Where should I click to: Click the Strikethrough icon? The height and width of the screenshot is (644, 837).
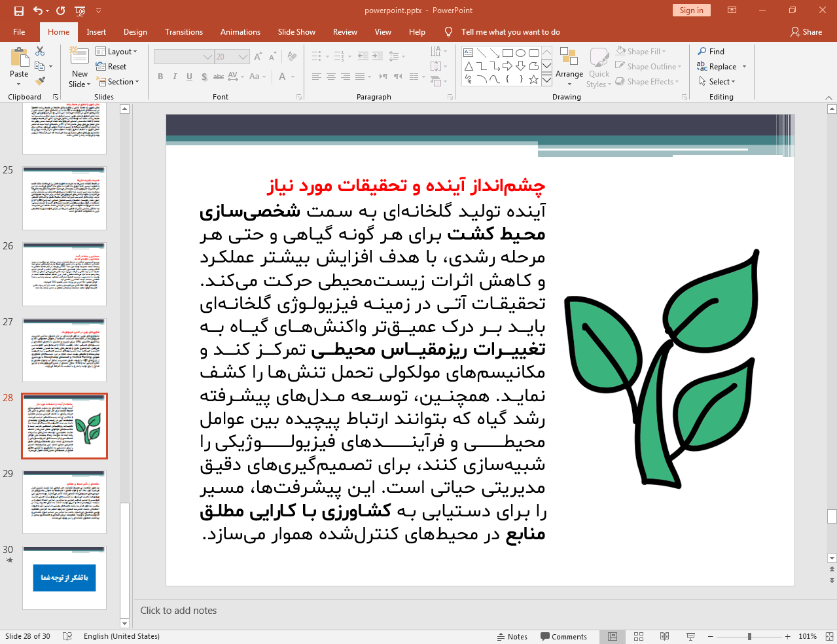click(x=219, y=77)
